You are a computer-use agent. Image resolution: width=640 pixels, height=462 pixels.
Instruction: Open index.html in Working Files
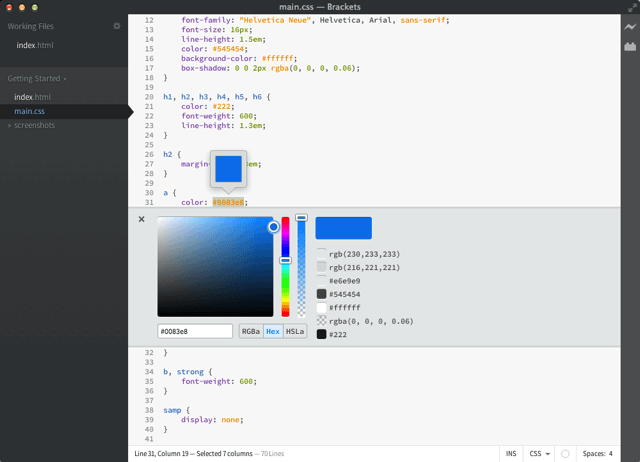tap(35, 45)
